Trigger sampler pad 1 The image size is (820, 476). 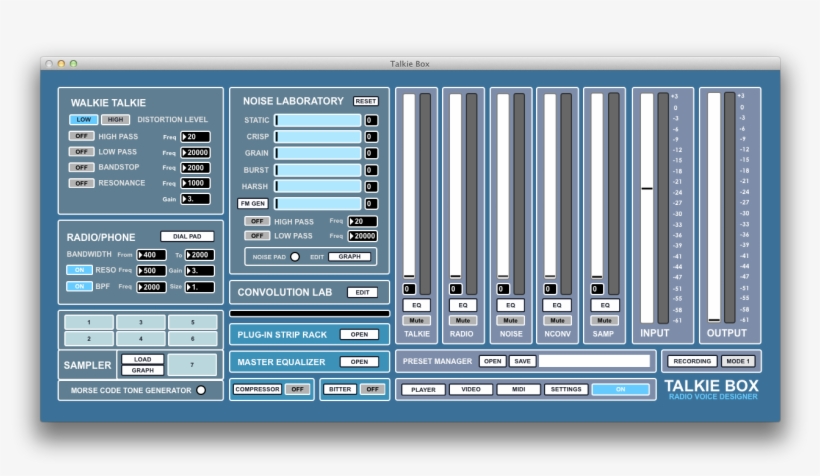coord(89,322)
